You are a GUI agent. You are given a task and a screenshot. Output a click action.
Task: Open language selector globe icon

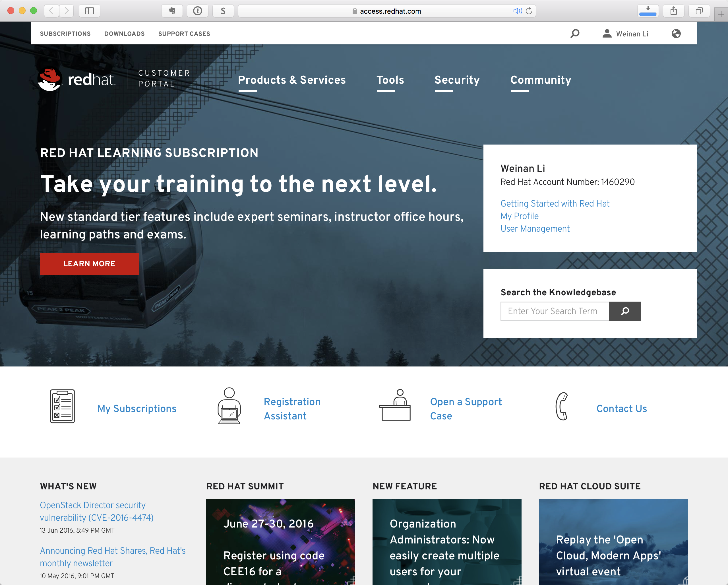point(676,34)
